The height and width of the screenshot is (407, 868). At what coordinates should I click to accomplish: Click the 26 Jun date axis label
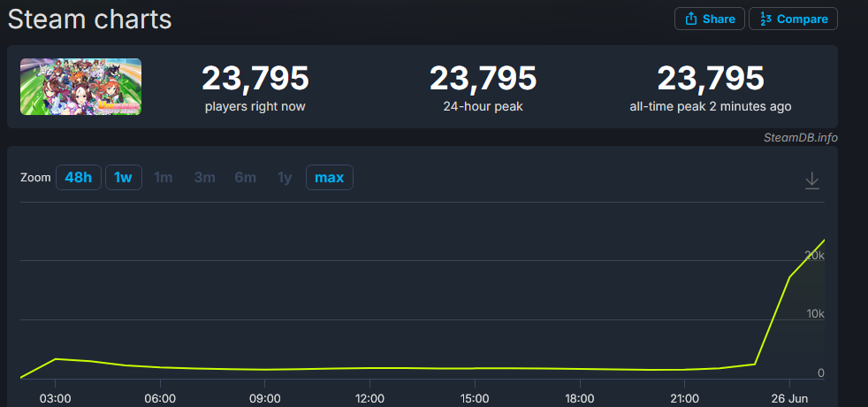click(x=789, y=399)
